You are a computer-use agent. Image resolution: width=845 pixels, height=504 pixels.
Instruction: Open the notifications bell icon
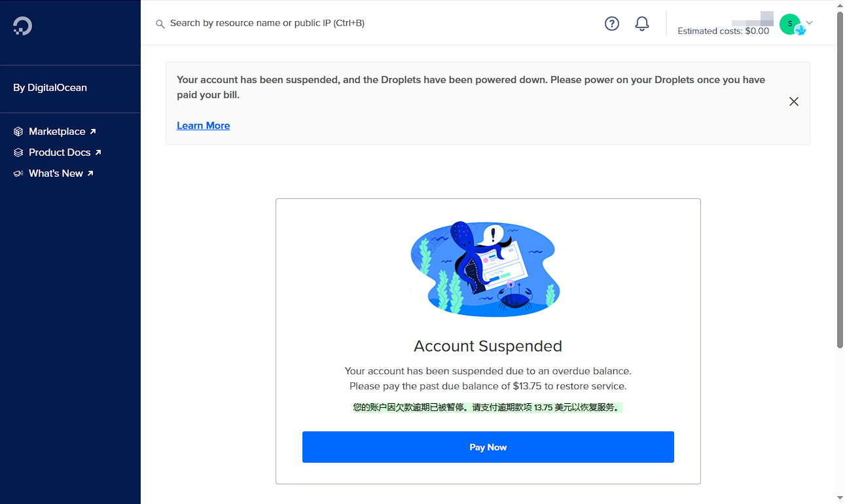[x=642, y=24]
